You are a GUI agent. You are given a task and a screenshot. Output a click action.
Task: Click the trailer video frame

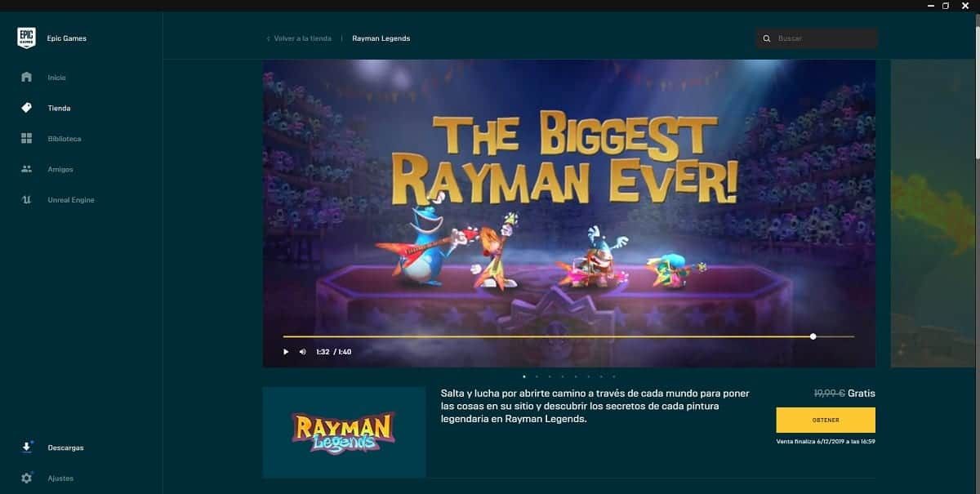[x=569, y=213]
